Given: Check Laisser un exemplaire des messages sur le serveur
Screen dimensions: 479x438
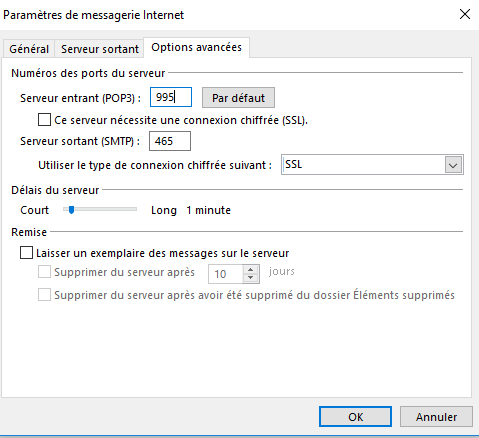Looking at the screenshot, I should point(26,253).
